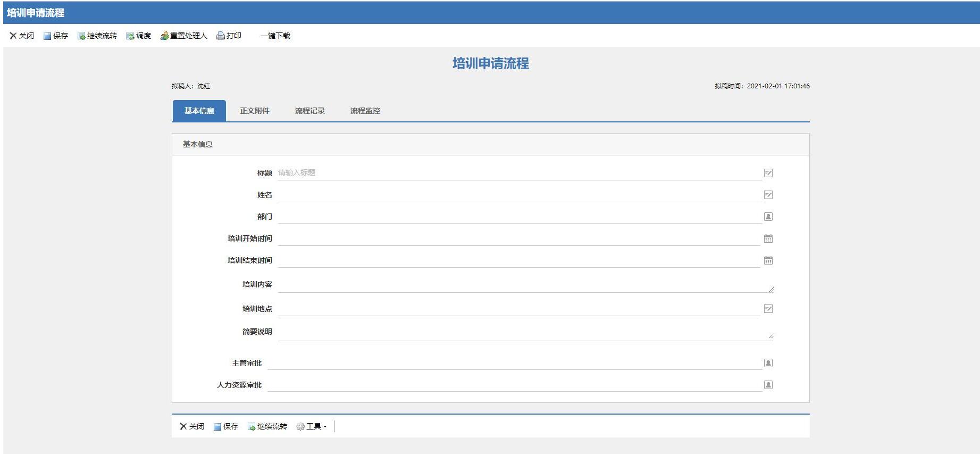Image resolution: width=980 pixels, height=454 pixels.
Task: Click 继续流转 in the top toolbar
Action: tap(97, 36)
